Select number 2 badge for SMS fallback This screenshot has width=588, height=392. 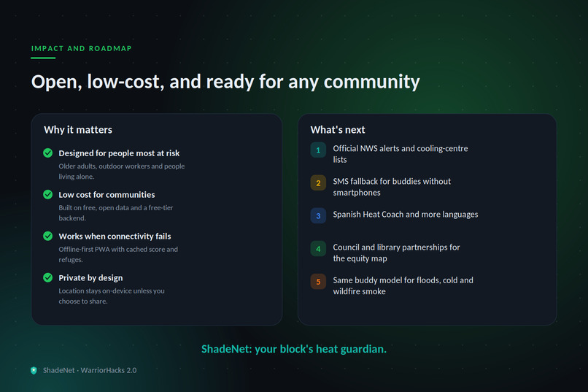318,183
